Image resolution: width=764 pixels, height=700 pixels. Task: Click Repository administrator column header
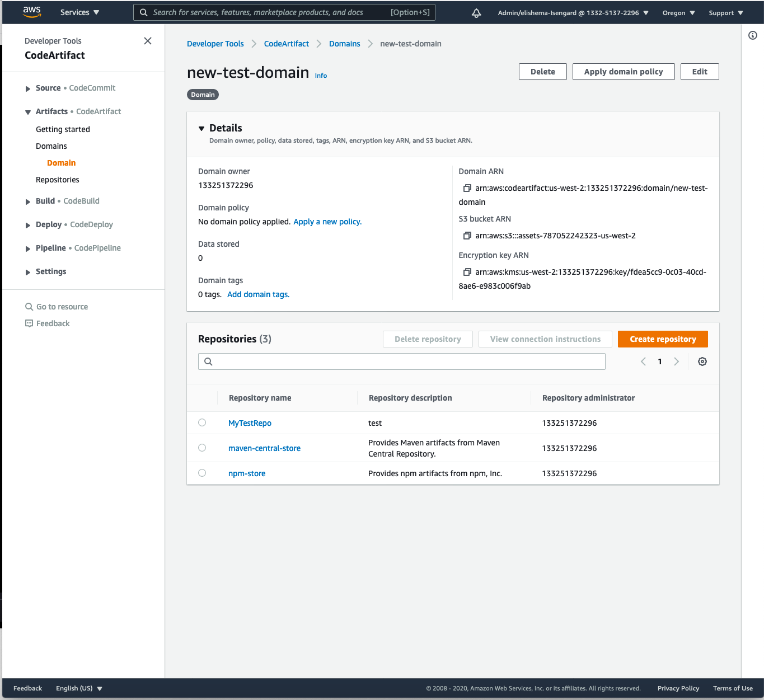click(588, 398)
